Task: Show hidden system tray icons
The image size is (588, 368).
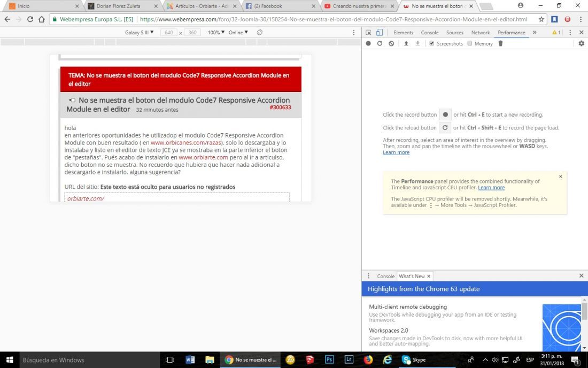Action: point(485,360)
